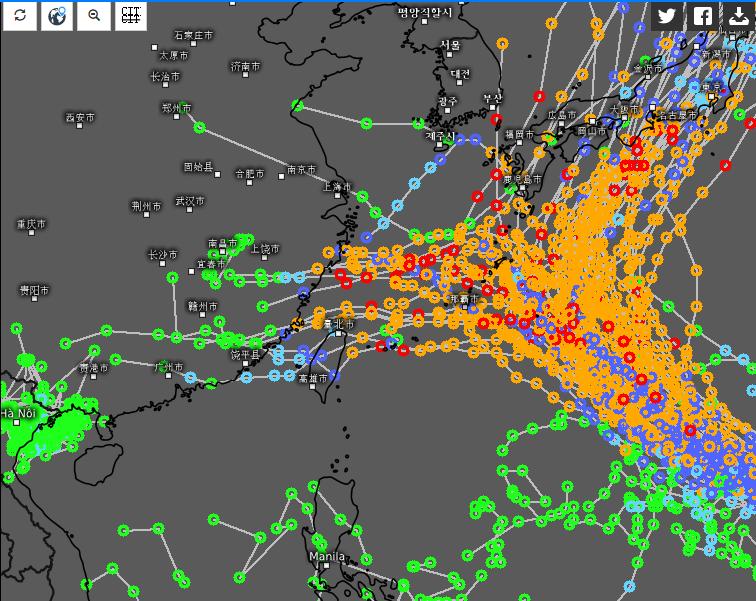
Task: Click the Ha Noi city label
Action: click(17, 413)
